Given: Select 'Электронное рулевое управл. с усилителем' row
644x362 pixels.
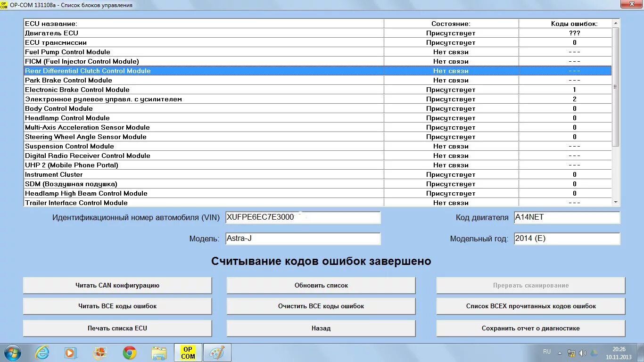Looking at the screenshot, I should pyautogui.click(x=318, y=99).
